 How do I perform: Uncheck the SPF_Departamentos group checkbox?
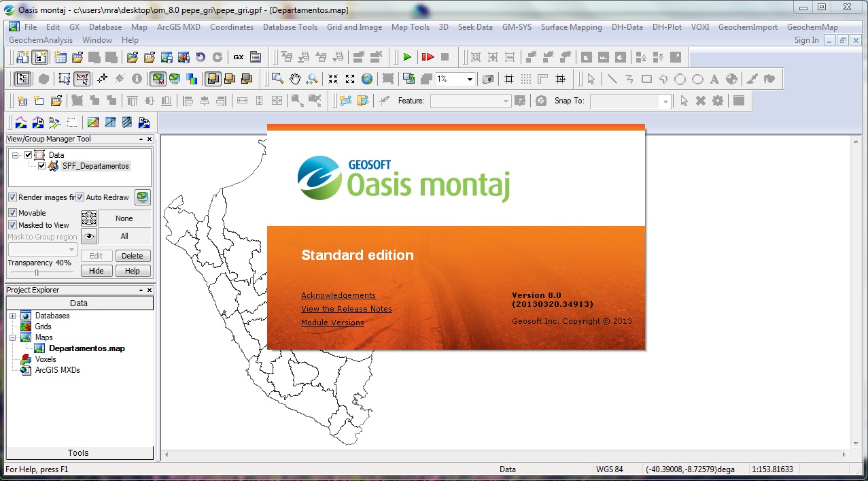pyautogui.click(x=41, y=165)
